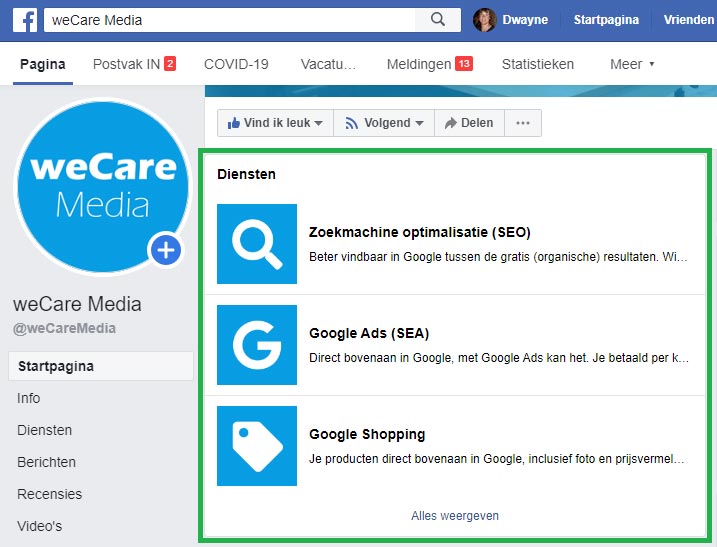Open Zoekmachine optimalisatie (SEO) title
The width and height of the screenshot is (717, 547).
click(x=419, y=232)
